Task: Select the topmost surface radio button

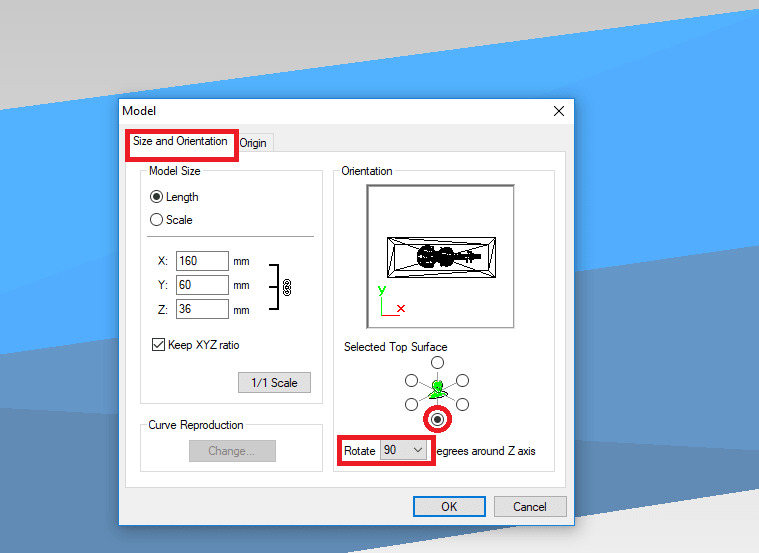Action: click(x=437, y=362)
